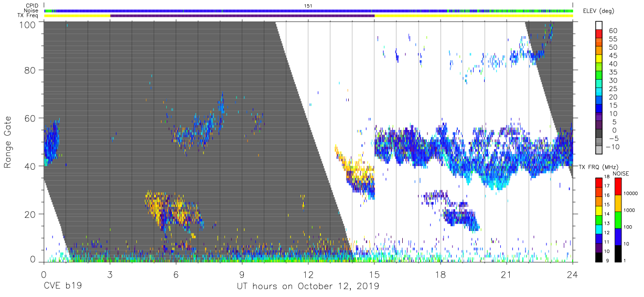The height and width of the screenshot is (297, 644).
Task: Click the NOISE legend label 1
Action: 624,260
